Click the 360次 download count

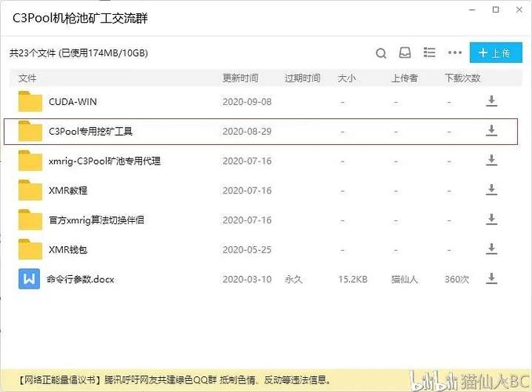(x=457, y=279)
